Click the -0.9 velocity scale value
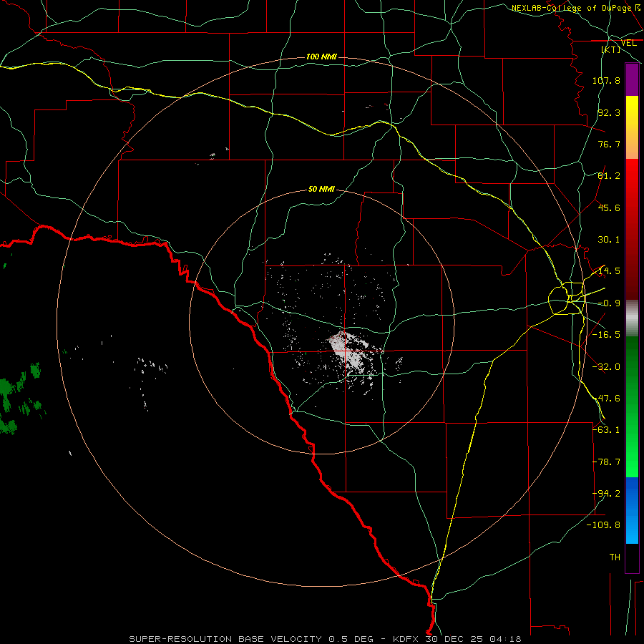The width and height of the screenshot is (644, 644). [x=609, y=303]
